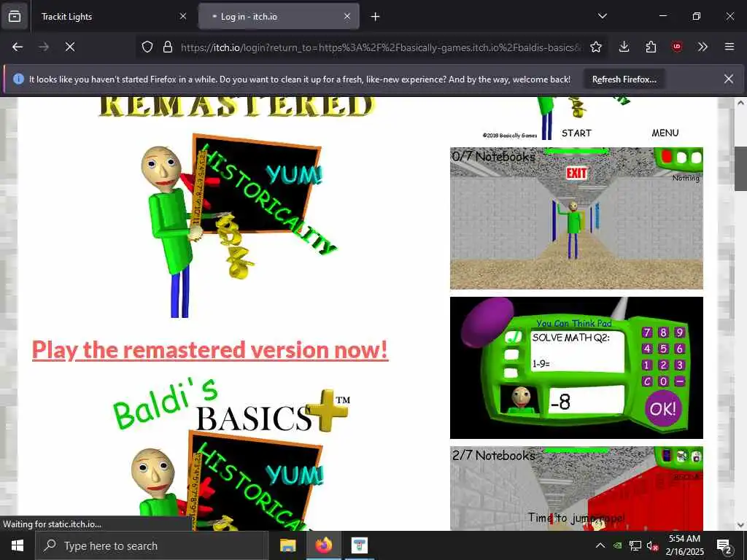Screen dimensions: 747x560
Task: Show more toolbar tools overflow chevrons
Action: pos(703,47)
